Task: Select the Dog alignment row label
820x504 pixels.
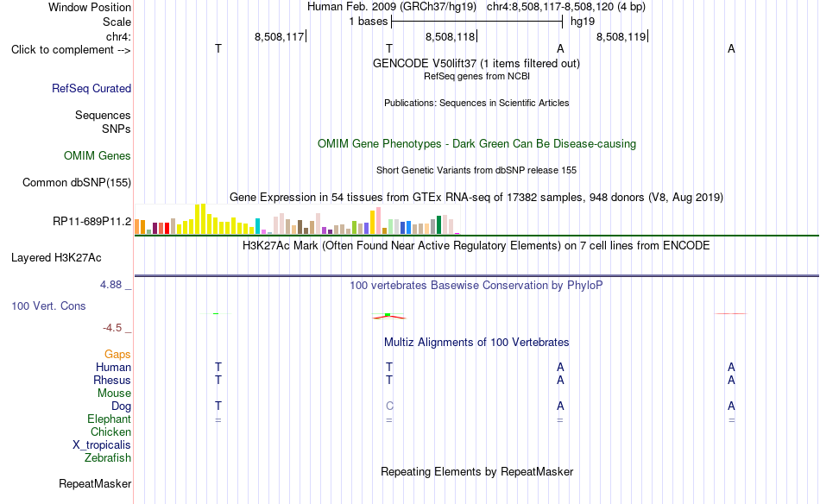Action: click(121, 406)
